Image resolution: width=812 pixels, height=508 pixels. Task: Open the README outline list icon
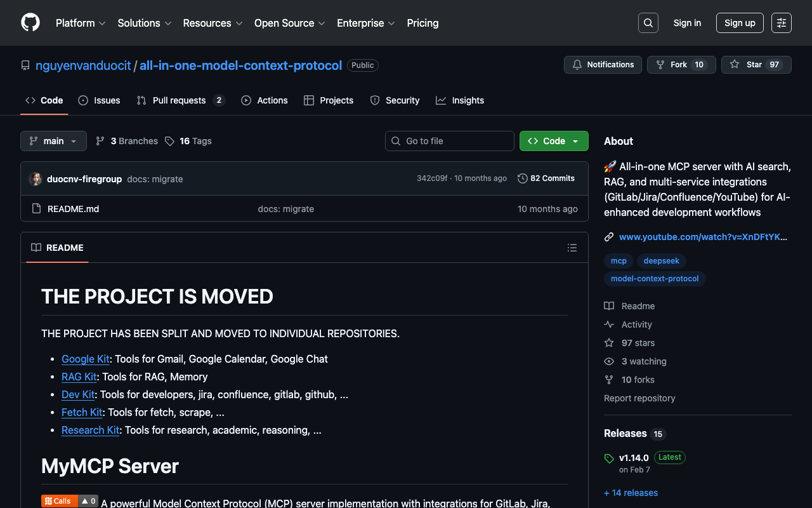point(572,248)
